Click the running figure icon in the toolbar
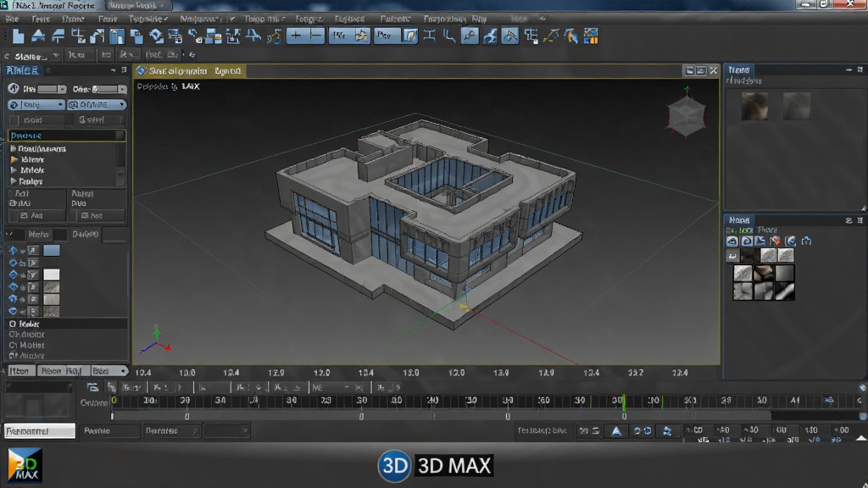This screenshot has width=868, height=488. coord(489,36)
